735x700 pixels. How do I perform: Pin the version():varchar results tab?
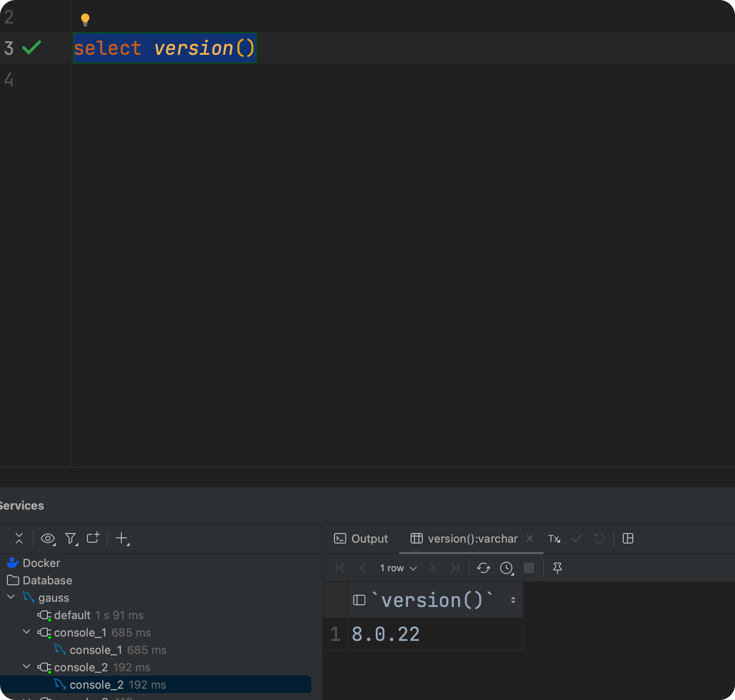pyautogui.click(x=557, y=568)
